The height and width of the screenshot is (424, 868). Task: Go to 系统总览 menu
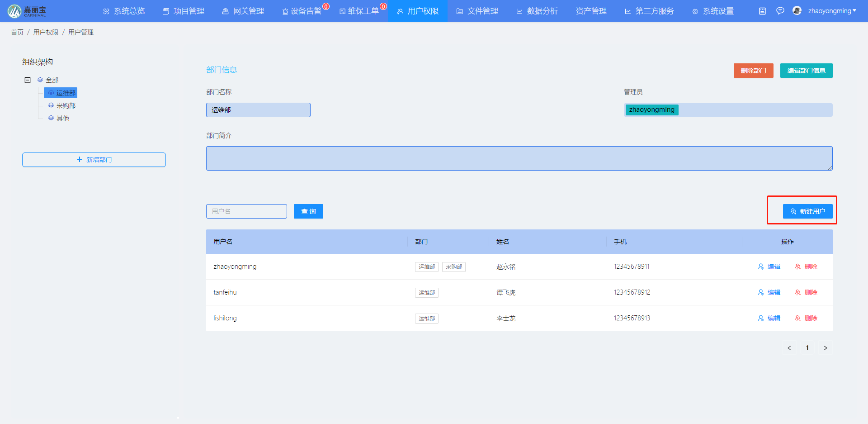(x=124, y=11)
